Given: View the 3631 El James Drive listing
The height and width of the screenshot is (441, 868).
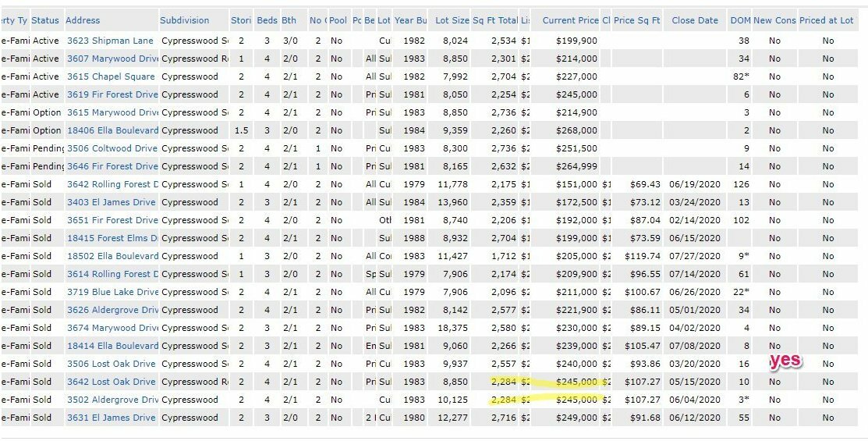Looking at the screenshot, I should (x=110, y=418).
